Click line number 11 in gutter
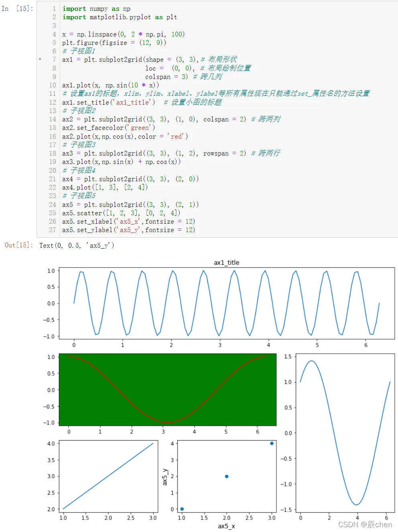Screen dimensions: 398x532 point(53,94)
